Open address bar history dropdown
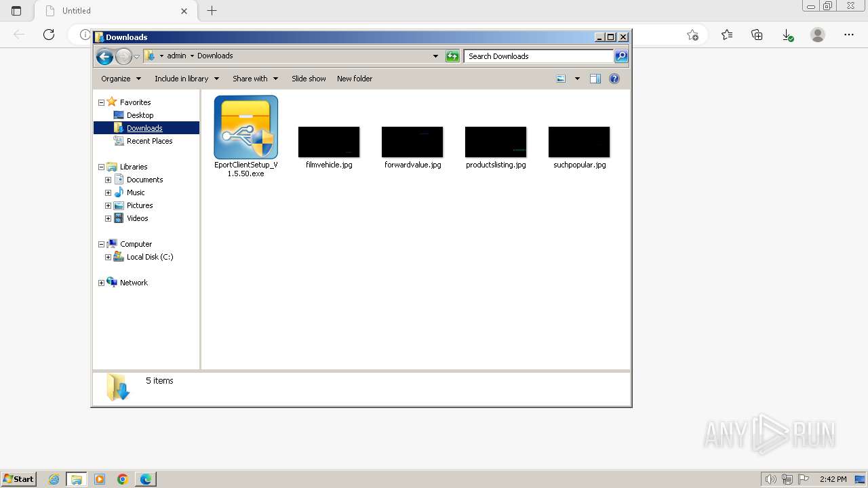868x488 pixels. tap(435, 56)
